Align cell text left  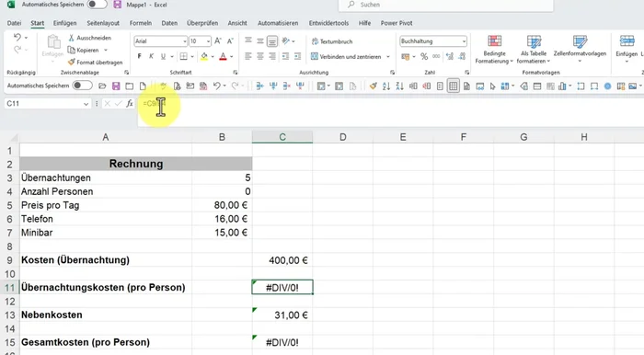[248, 56]
